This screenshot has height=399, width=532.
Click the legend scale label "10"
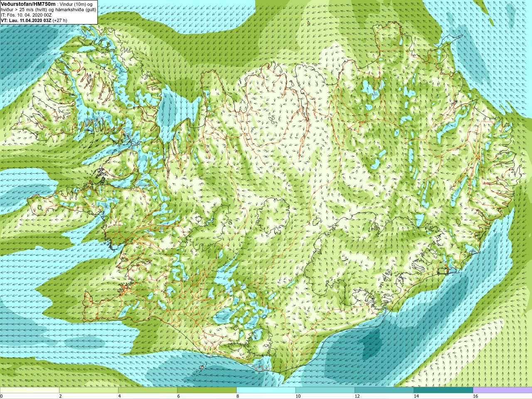[298, 397]
